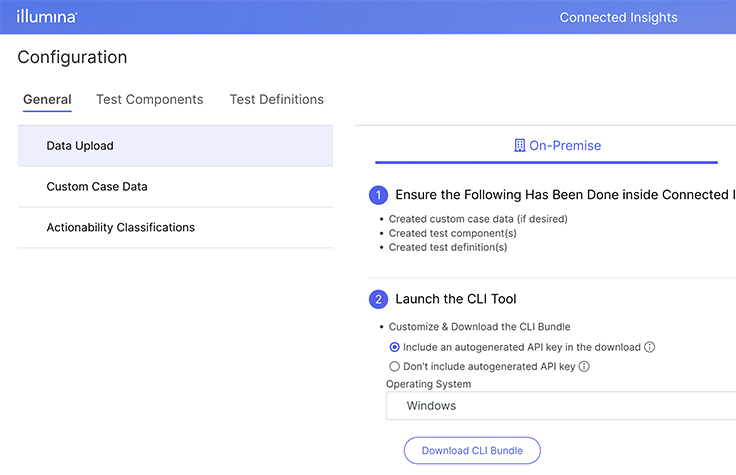Choose Don't include autogenerated API key

[394, 367]
